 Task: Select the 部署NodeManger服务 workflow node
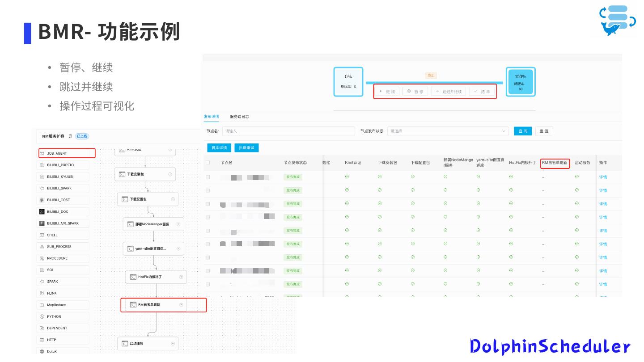(x=153, y=224)
